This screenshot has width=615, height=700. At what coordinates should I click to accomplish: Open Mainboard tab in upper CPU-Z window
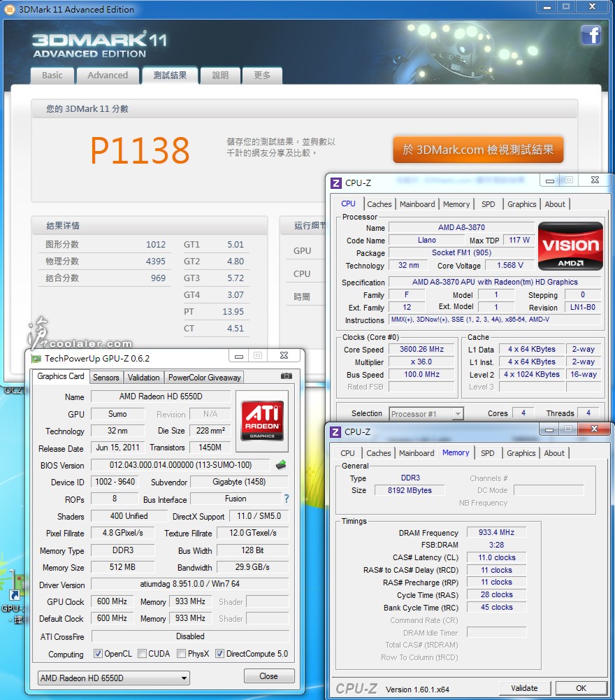(417, 204)
